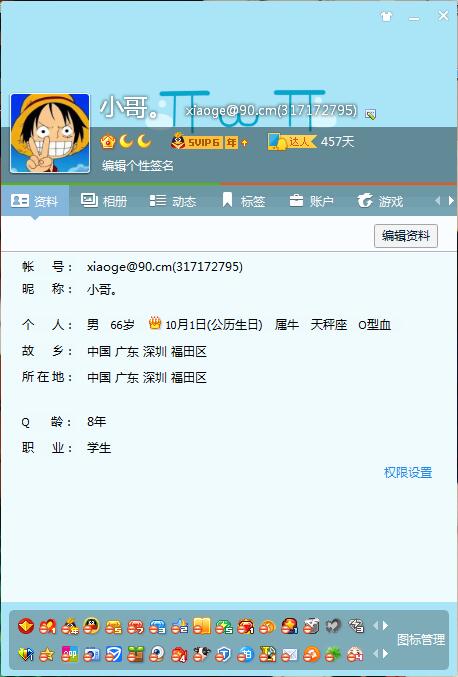Click the edit remark icon beside account number

pyautogui.click(x=370, y=114)
